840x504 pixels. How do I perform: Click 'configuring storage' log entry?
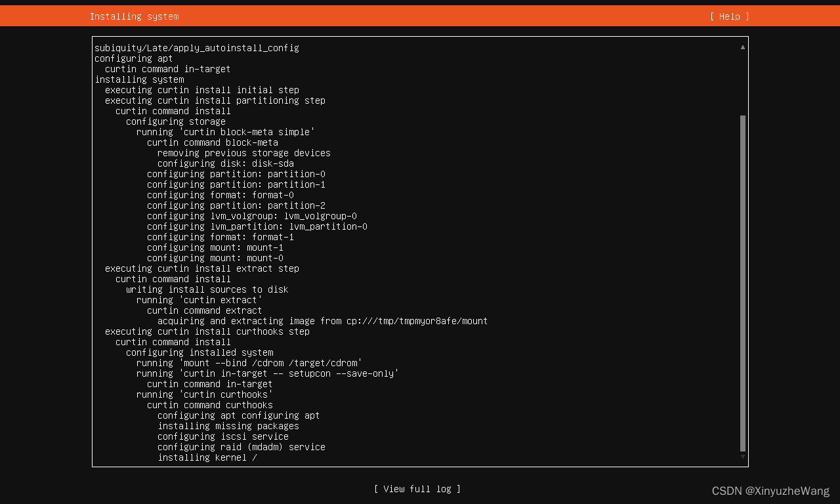coord(176,121)
